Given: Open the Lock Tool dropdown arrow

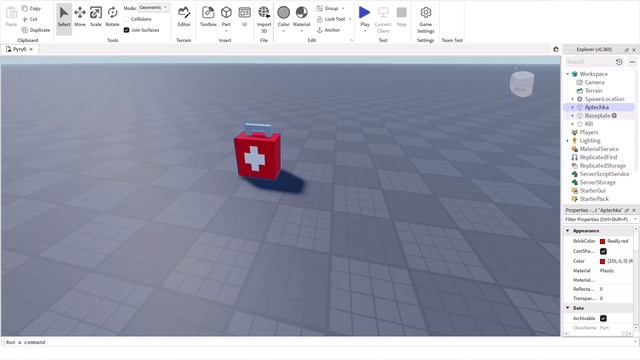Looking at the screenshot, I should click(x=350, y=19).
